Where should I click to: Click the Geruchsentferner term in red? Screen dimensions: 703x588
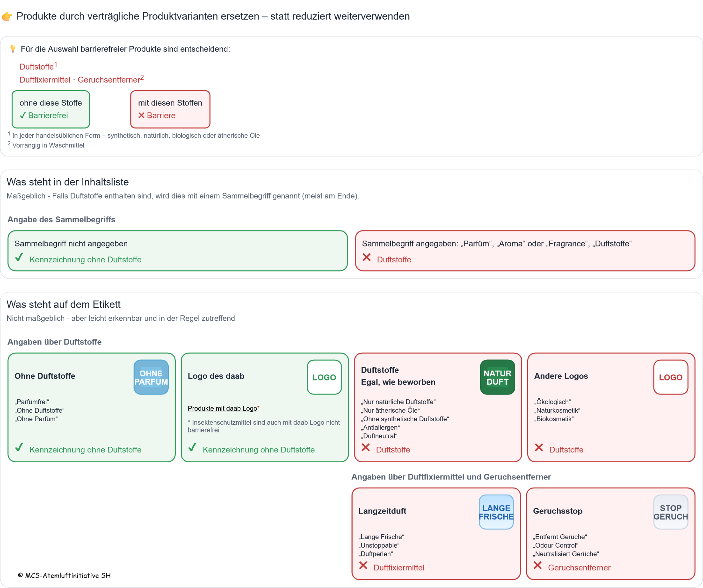pos(109,80)
